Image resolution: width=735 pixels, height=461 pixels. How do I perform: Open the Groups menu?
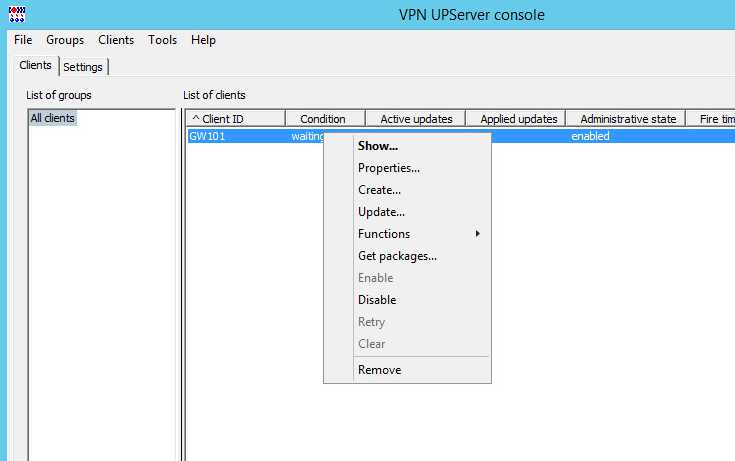[65, 40]
